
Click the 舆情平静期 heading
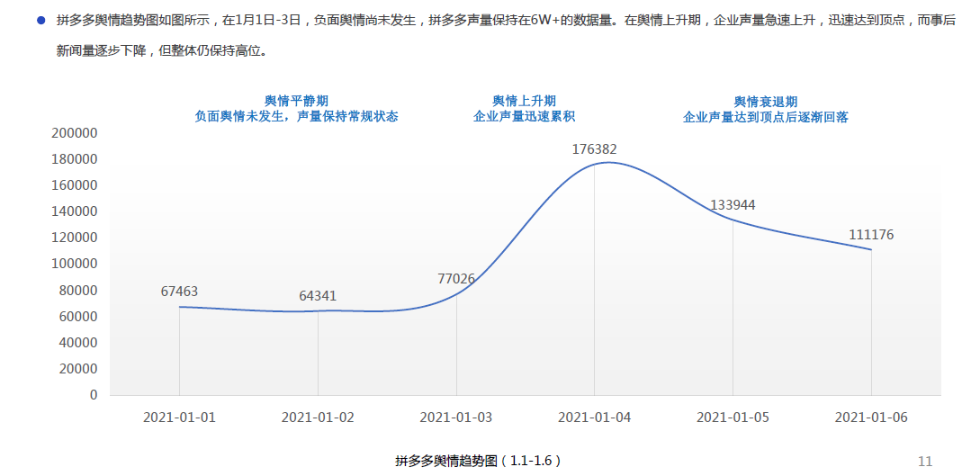296,101
